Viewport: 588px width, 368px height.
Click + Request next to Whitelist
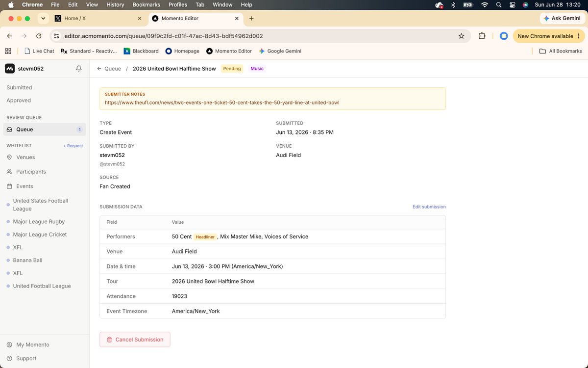(x=73, y=146)
